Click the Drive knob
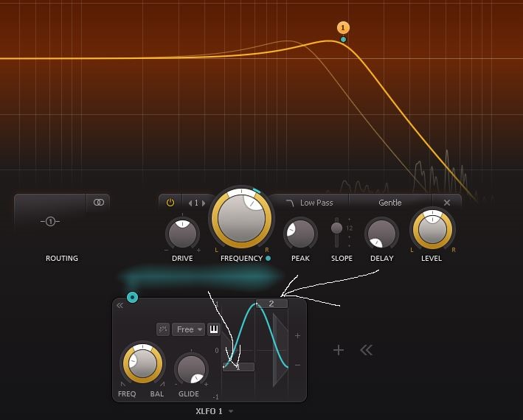 click(182, 234)
